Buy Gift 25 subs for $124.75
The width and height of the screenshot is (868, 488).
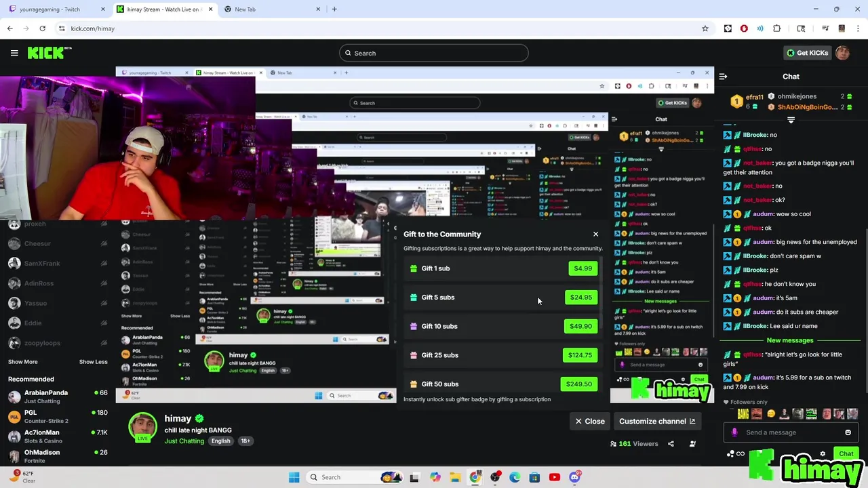click(x=580, y=355)
